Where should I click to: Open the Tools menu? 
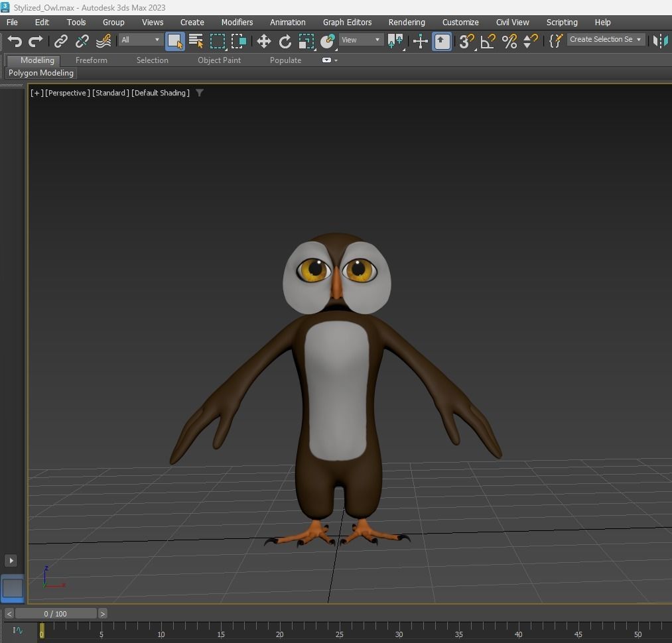[76, 23]
